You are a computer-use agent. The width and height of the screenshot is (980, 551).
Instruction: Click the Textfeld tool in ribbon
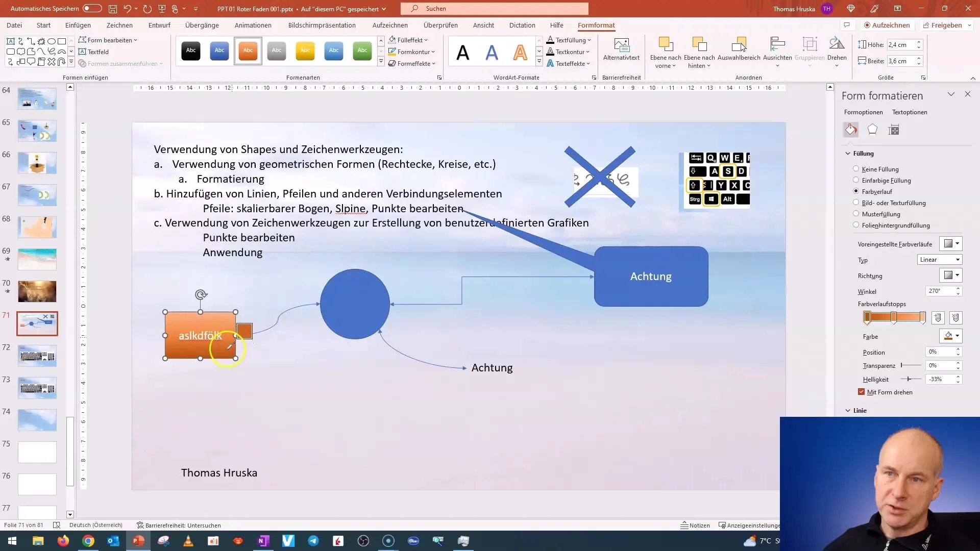[x=93, y=52]
